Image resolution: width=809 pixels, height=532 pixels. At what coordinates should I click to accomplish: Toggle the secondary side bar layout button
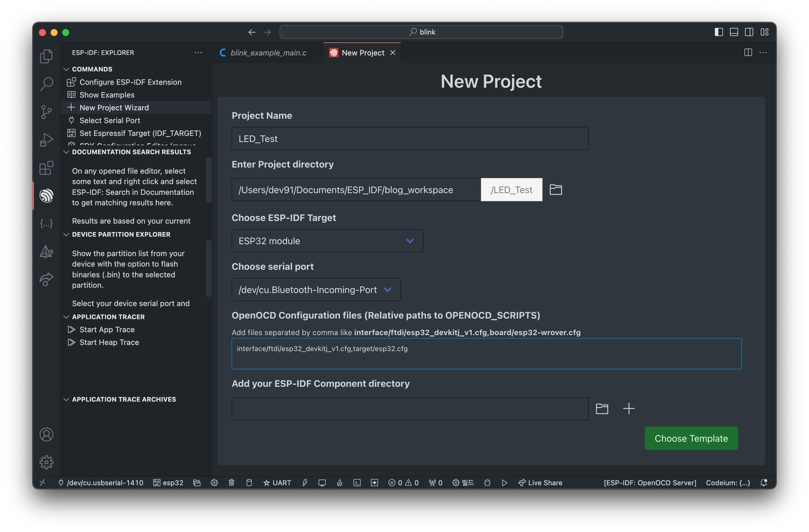pos(749,32)
